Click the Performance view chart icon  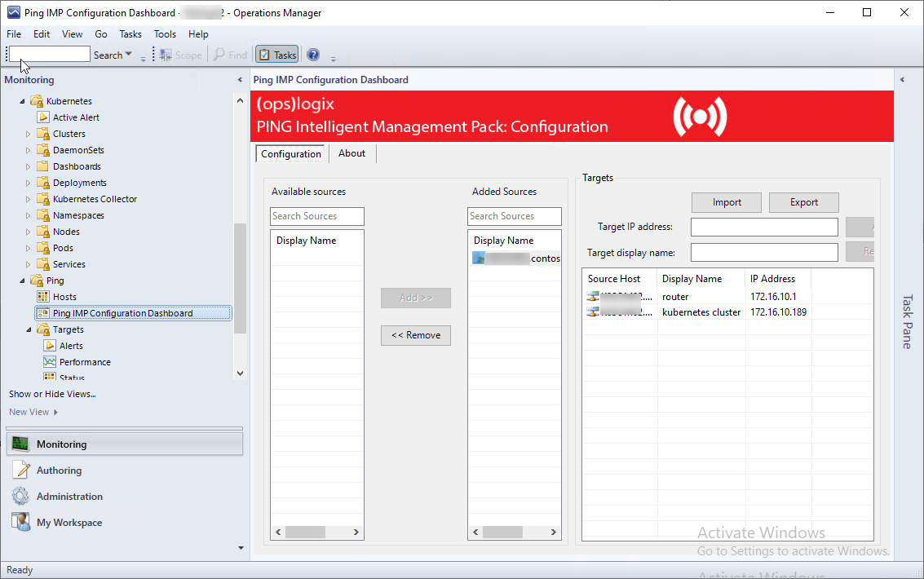tap(50, 362)
